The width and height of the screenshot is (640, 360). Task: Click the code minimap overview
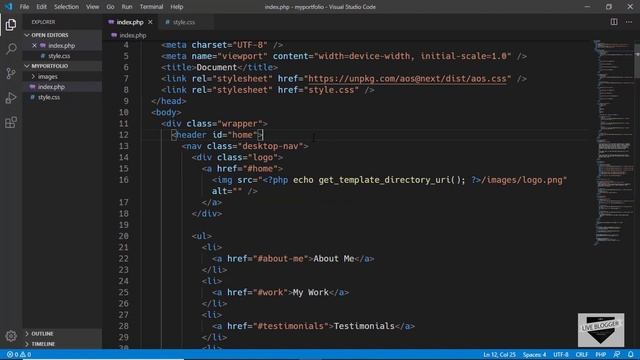[613, 143]
